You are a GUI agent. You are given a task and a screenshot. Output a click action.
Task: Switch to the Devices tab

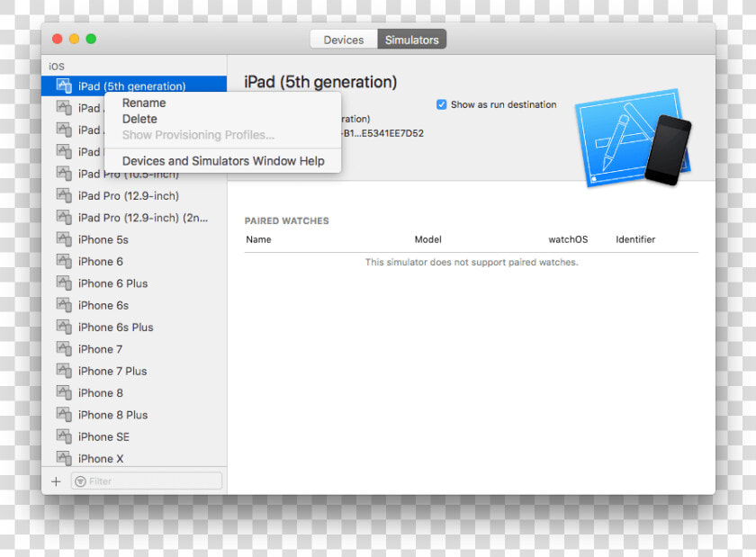[x=343, y=40]
